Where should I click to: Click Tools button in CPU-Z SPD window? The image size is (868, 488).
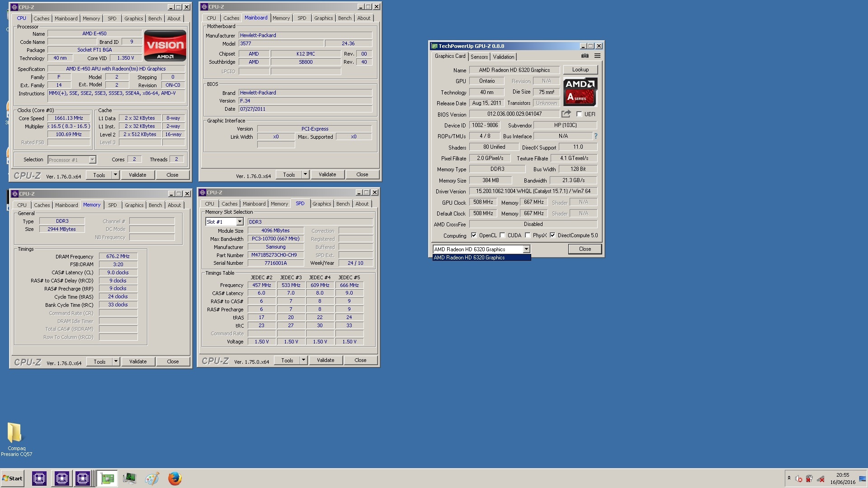tap(287, 360)
